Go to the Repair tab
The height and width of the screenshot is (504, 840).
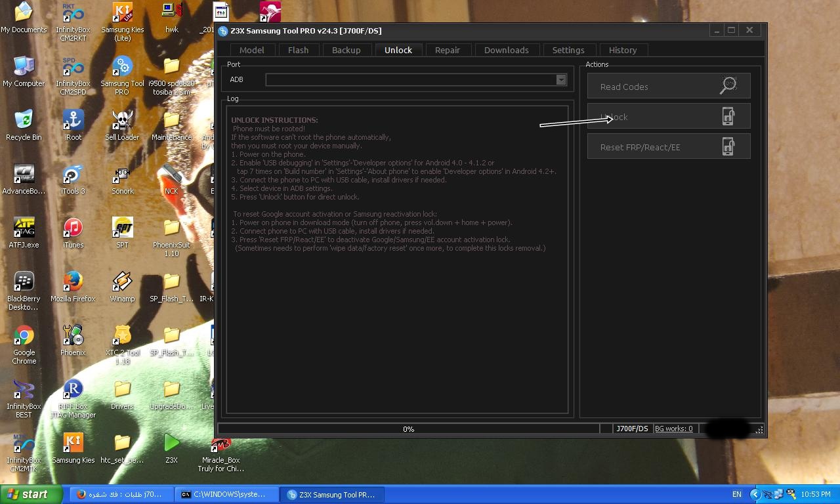tap(448, 50)
